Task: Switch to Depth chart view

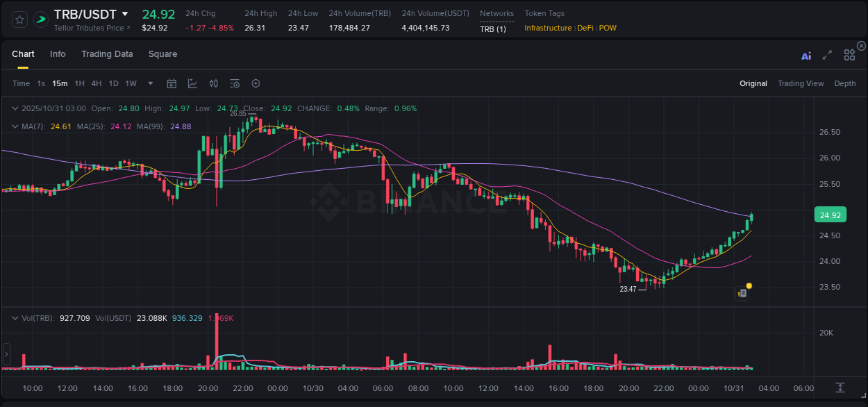Action: (844, 83)
